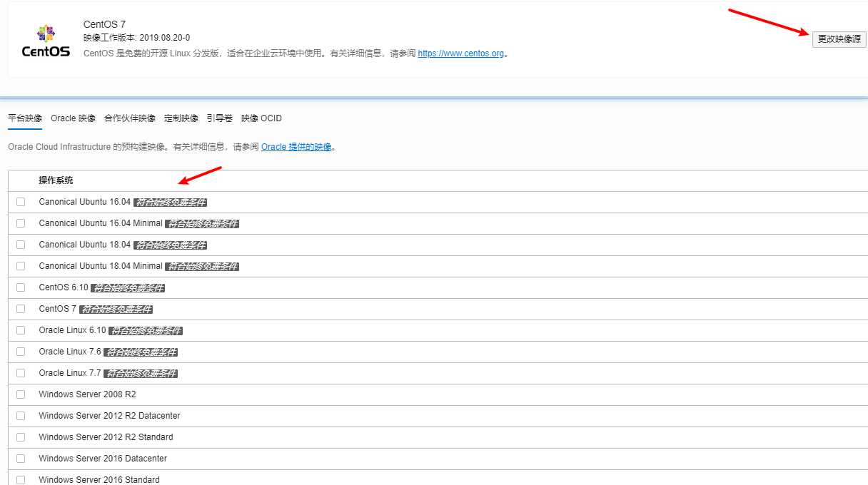Tick the Windows Server 2012 R2 Standard checkbox
868x485 pixels.
tap(21, 437)
